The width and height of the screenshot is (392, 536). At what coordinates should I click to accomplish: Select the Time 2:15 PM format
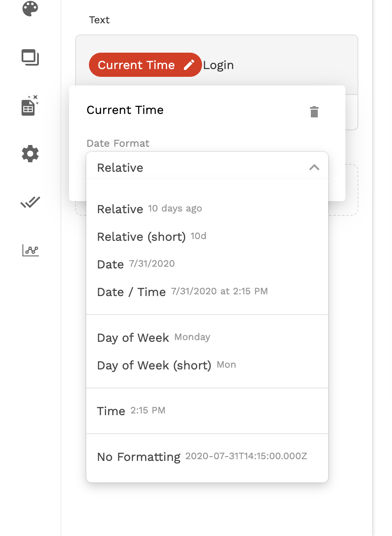click(x=131, y=411)
